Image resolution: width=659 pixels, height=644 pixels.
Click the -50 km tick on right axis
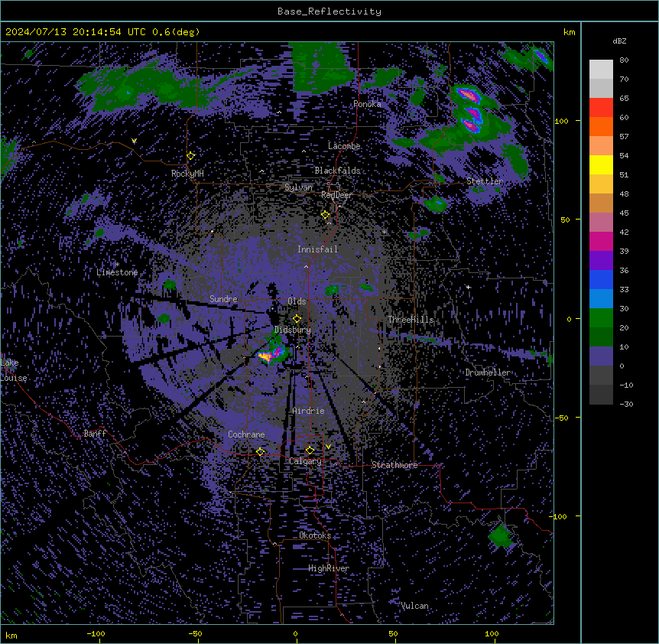[561, 418]
